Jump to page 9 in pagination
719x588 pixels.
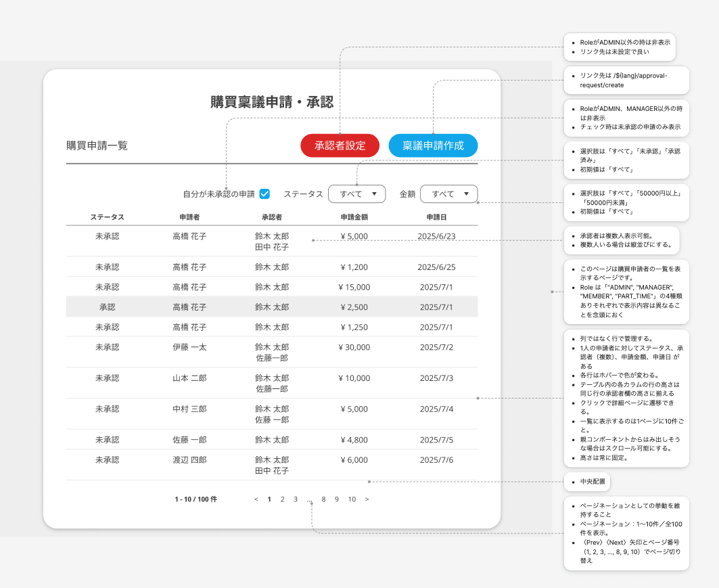coord(337,499)
